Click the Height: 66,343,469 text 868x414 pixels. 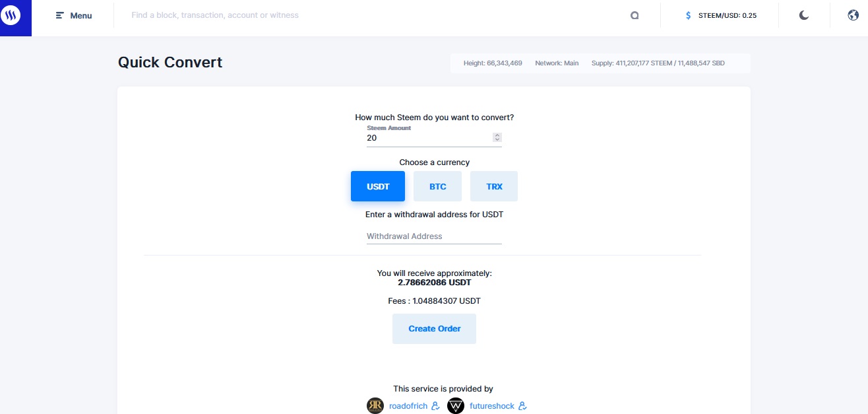(x=493, y=63)
